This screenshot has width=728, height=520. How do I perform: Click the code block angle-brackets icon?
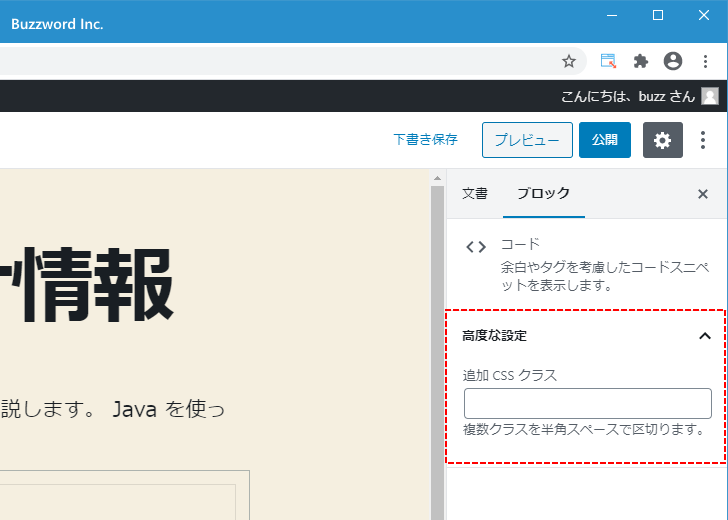pyautogui.click(x=476, y=247)
